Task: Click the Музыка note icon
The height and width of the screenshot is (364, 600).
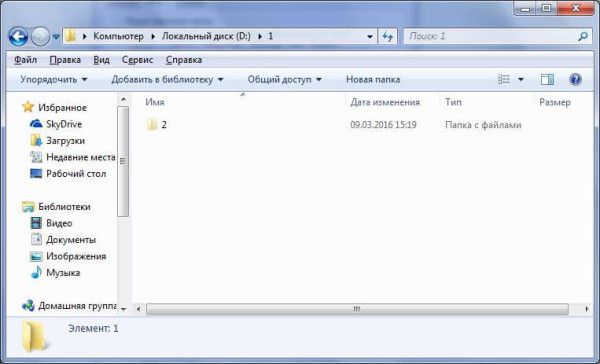Action: pos(36,273)
